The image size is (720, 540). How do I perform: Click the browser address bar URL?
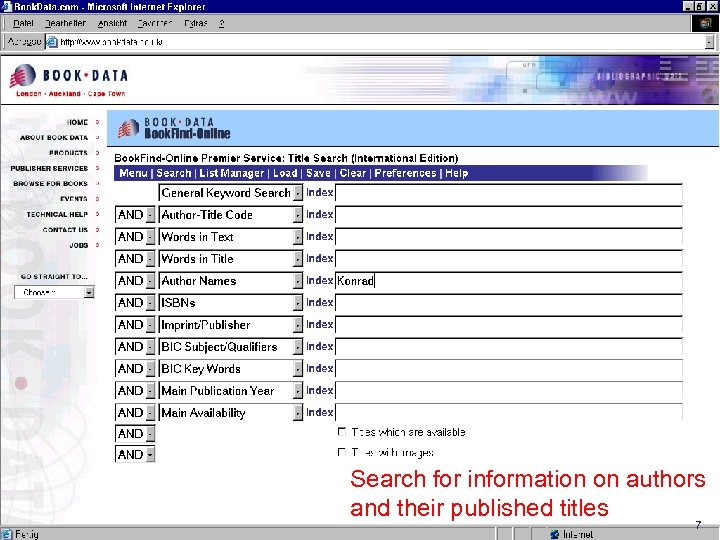(112, 42)
